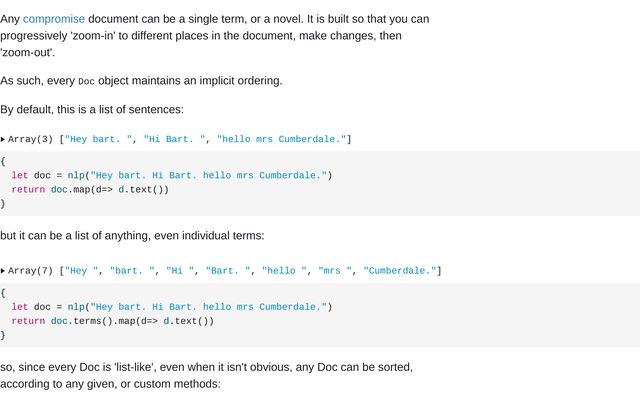The width and height of the screenshot is (640, 400).
Task: Click the second cell's let doc line
Action: 172,307
